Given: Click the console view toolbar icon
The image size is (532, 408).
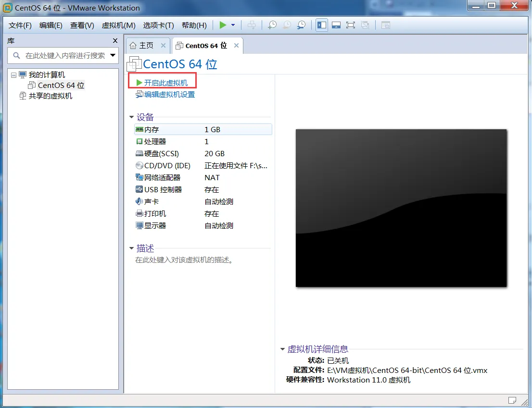Looking at the screenshot, I should 385,25.
